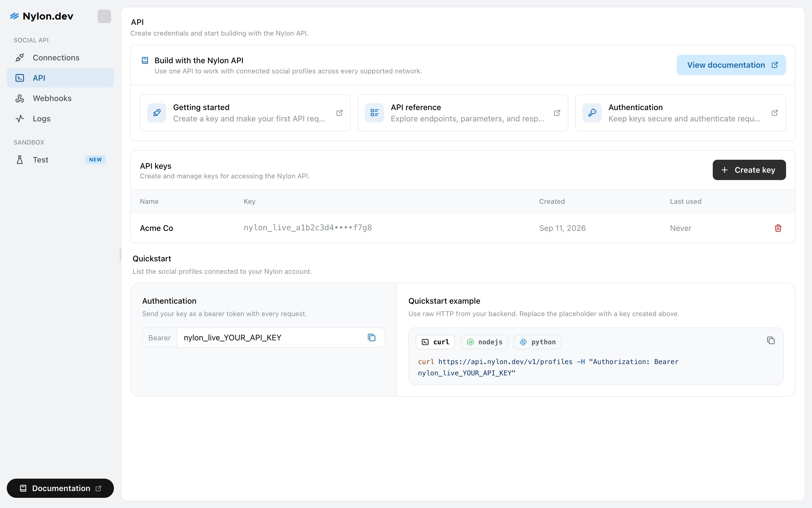Copy the bearer token value

pyautogui.click(x=371, y=338)
